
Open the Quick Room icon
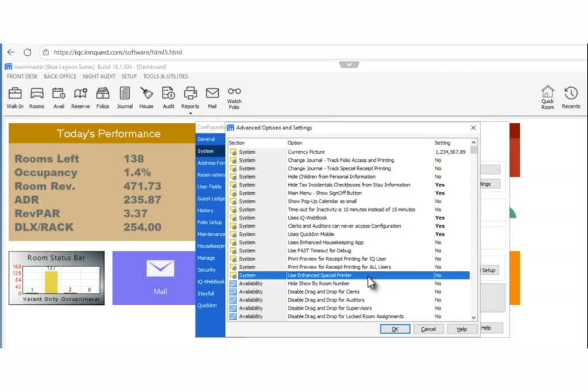coord(547,98)
